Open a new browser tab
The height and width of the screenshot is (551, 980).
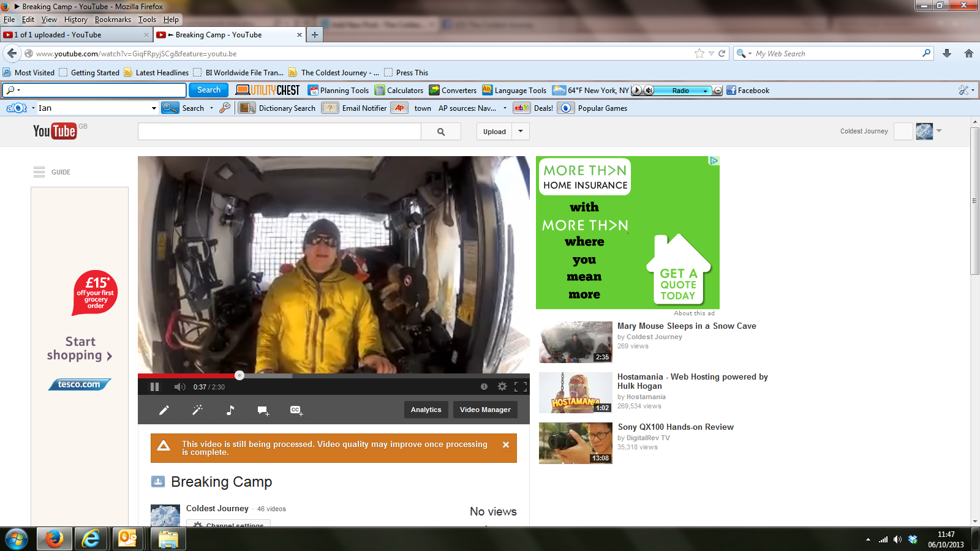(315, 35)
